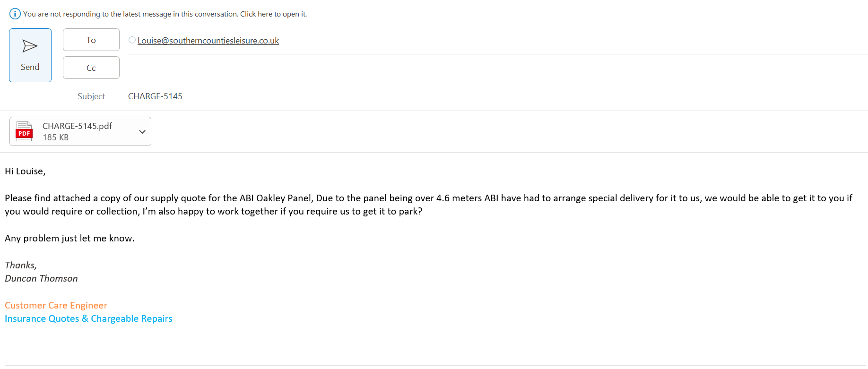868x369 pixels.
Task: Click into the Subject field CHARGE-5145
Action: pos(155,96)
